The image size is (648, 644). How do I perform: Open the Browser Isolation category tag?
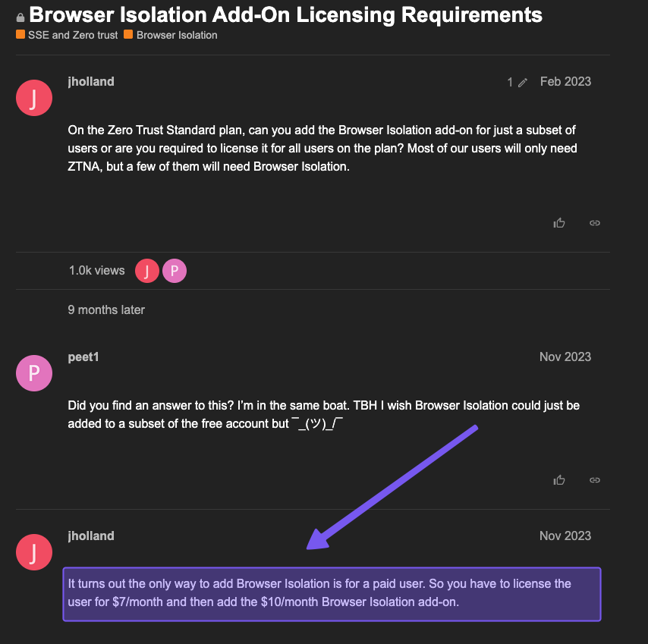[171, 35]
